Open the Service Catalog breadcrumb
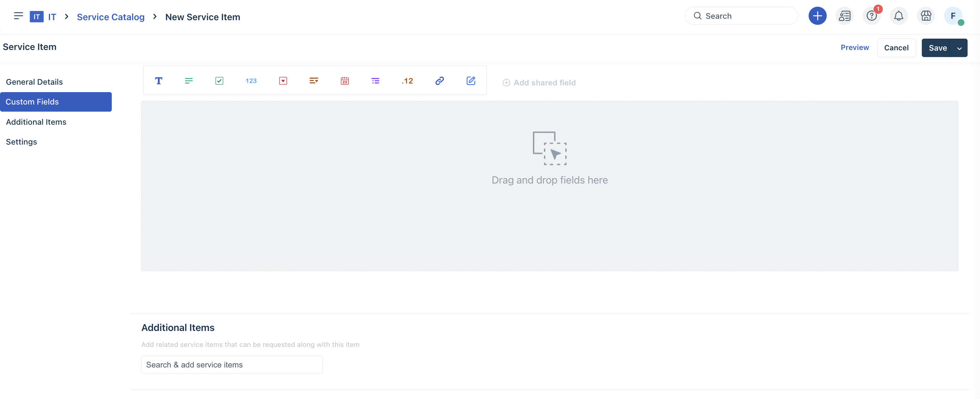Screen dimensions: 980x399 click(x=110, y=17)
